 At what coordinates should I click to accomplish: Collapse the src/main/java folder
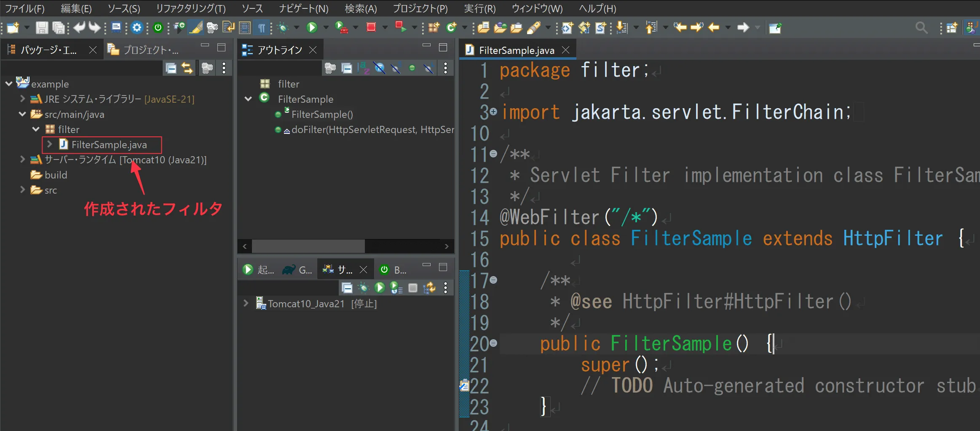[x=22, y=114]
